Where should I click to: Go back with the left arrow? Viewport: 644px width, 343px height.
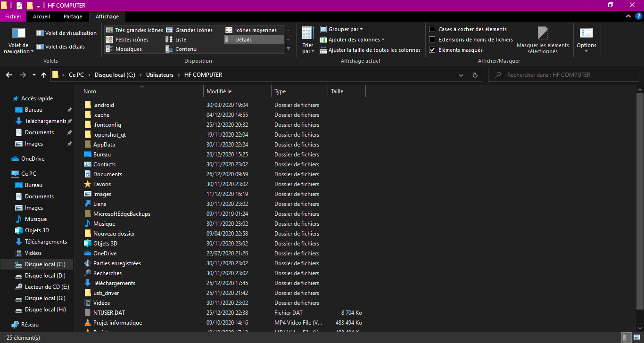(x=9, y=75)
